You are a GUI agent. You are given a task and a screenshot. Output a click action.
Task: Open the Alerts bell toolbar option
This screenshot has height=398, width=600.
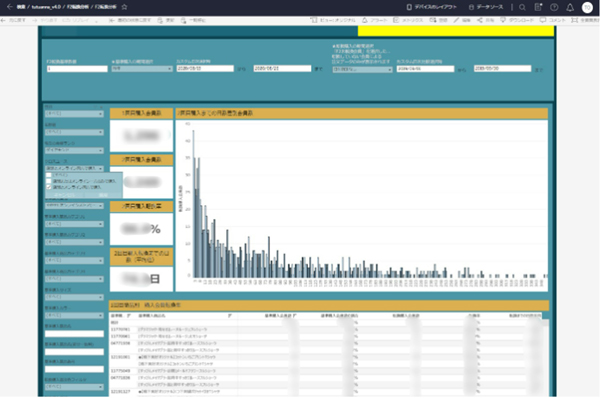tap(375, 20)
